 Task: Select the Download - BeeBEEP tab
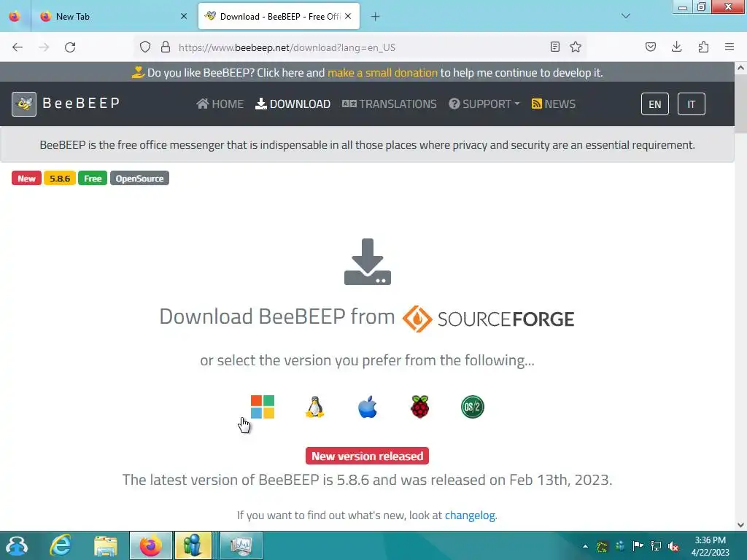pos(279,16)
